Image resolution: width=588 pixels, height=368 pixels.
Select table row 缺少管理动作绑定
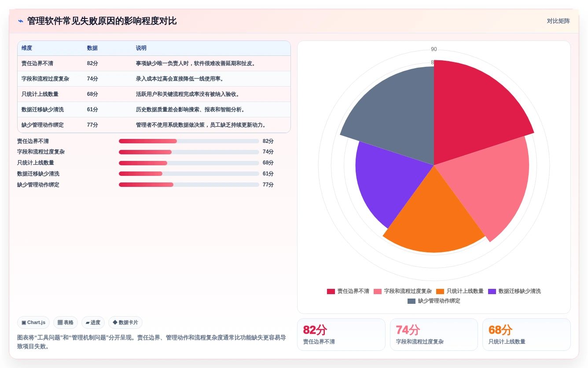click(154, 125)
